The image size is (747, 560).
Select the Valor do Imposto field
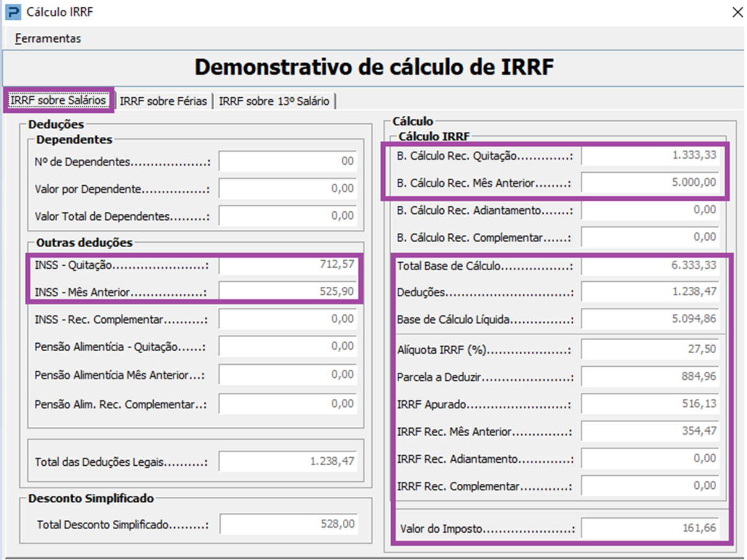pos(651,529)
